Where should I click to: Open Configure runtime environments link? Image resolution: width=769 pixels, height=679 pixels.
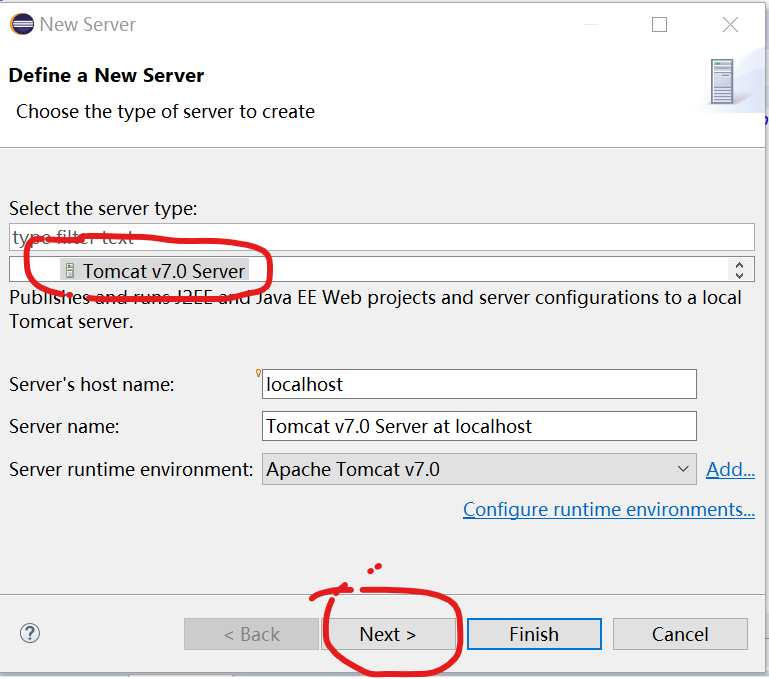[609, 509]
